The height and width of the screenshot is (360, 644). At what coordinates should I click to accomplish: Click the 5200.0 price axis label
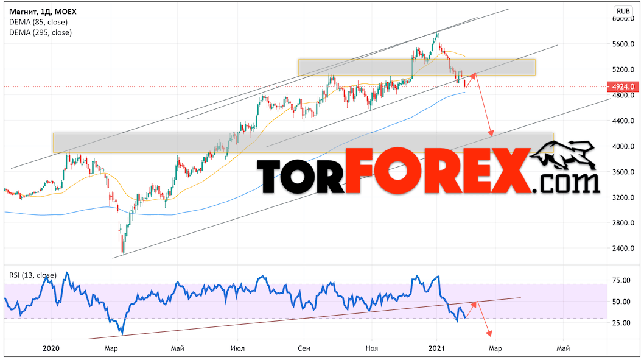tap(623, 69)
